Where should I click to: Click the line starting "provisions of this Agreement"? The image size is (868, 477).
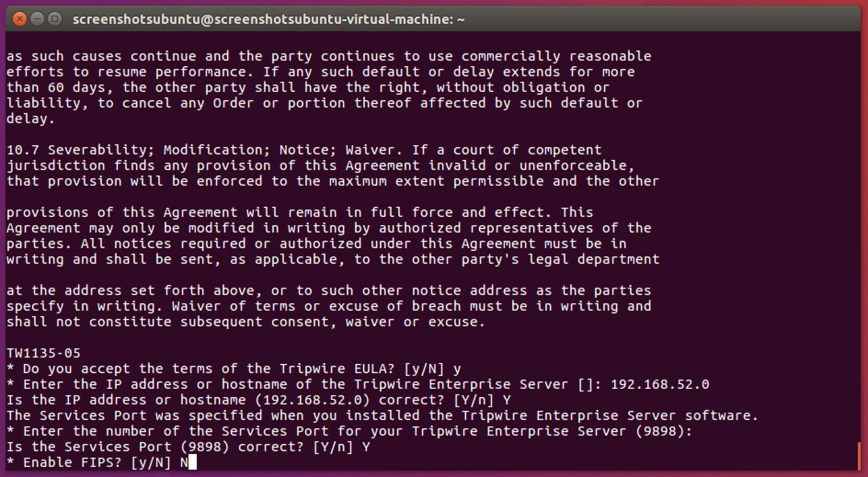[299, 212]
